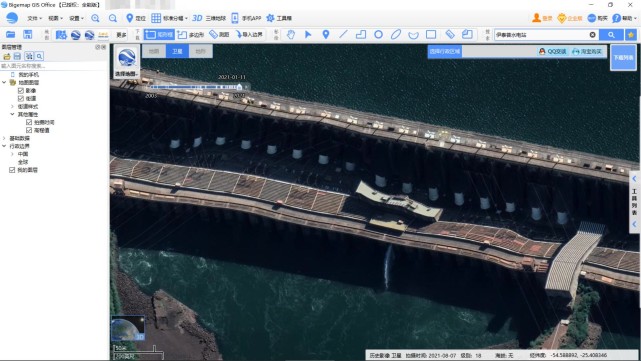Uncheck the second checkbox under 地图图层
This screenshot has width=641, height=361.
21,99
